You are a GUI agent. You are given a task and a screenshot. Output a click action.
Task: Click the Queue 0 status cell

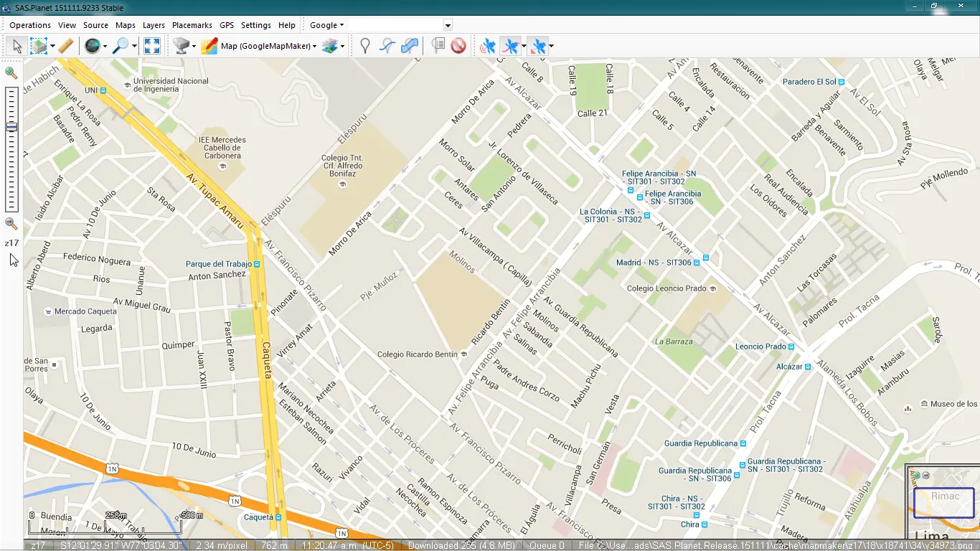[547, 545]
